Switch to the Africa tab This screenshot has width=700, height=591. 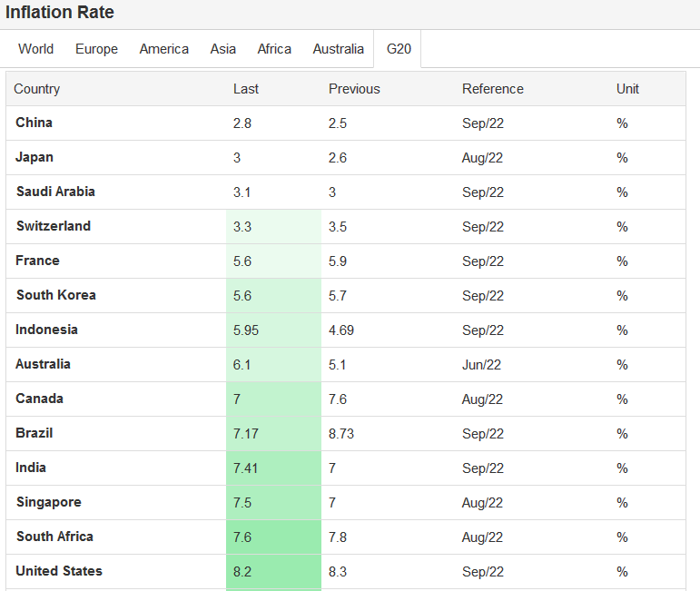pyautogui.click(x=274, y=49)
